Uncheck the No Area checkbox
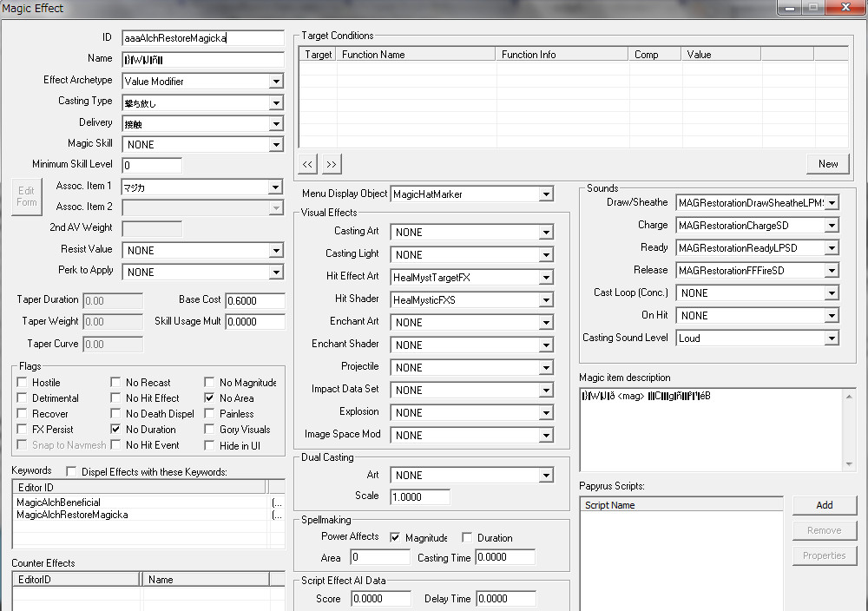 [x=209, y=397]
